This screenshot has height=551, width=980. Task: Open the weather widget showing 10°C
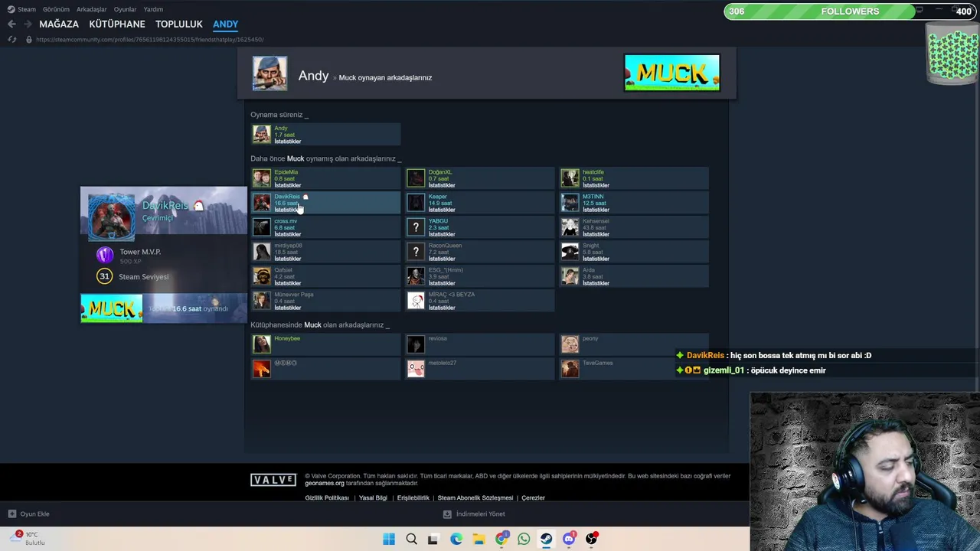coord(26,538)
